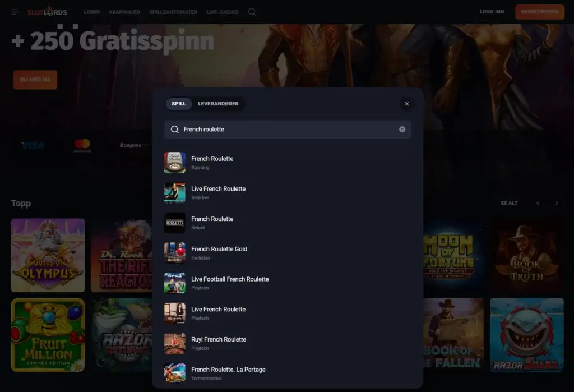574x392 pixels.
Task: Click the SlotLords logo
Action: coord(47,11)
